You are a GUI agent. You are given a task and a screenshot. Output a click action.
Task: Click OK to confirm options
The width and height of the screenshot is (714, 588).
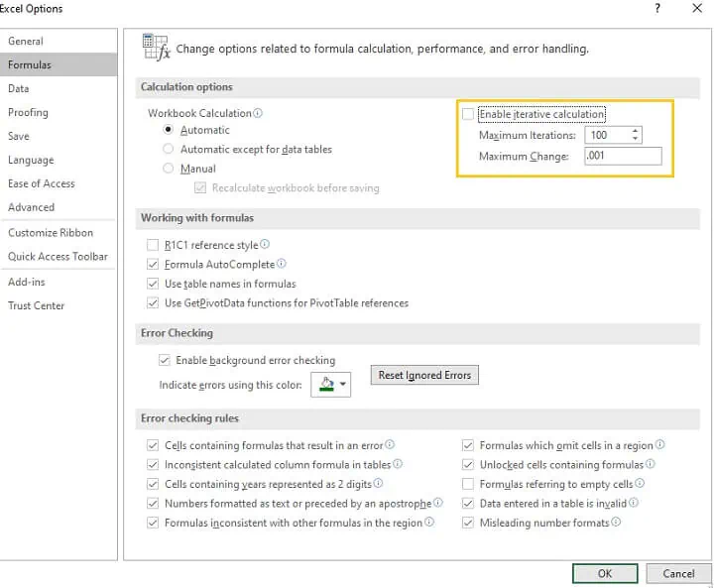[604, 573]
